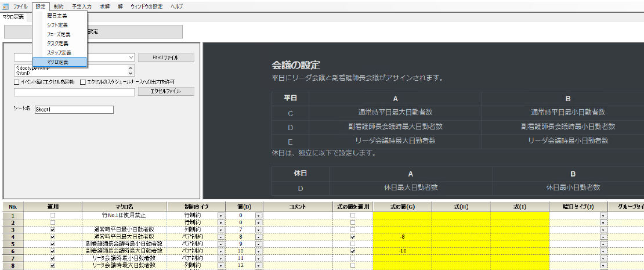Uncheck 適用 for 副看護師長会議時最小日勤者数

(x=53, y=244)
